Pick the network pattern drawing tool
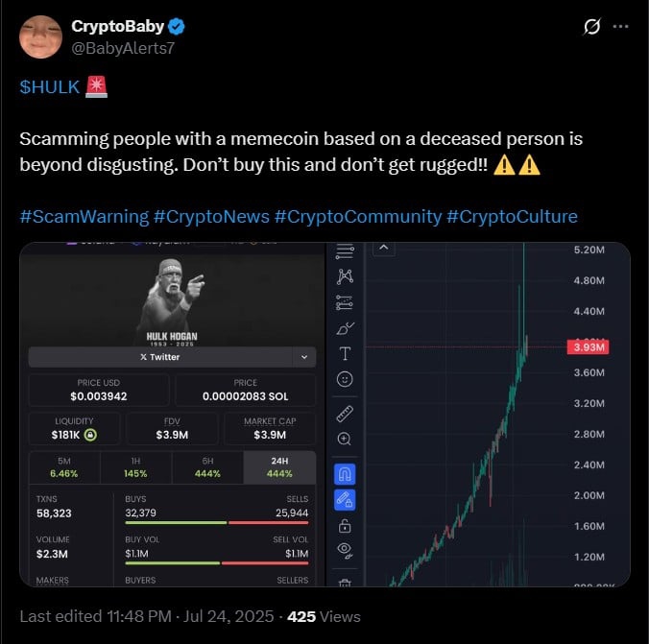 346,277
